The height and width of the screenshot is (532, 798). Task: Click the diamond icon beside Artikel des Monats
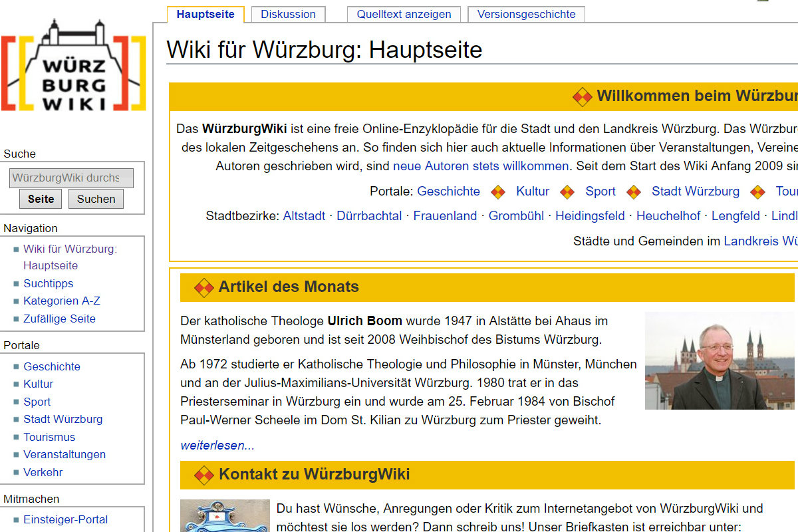[x=203, y=287]
